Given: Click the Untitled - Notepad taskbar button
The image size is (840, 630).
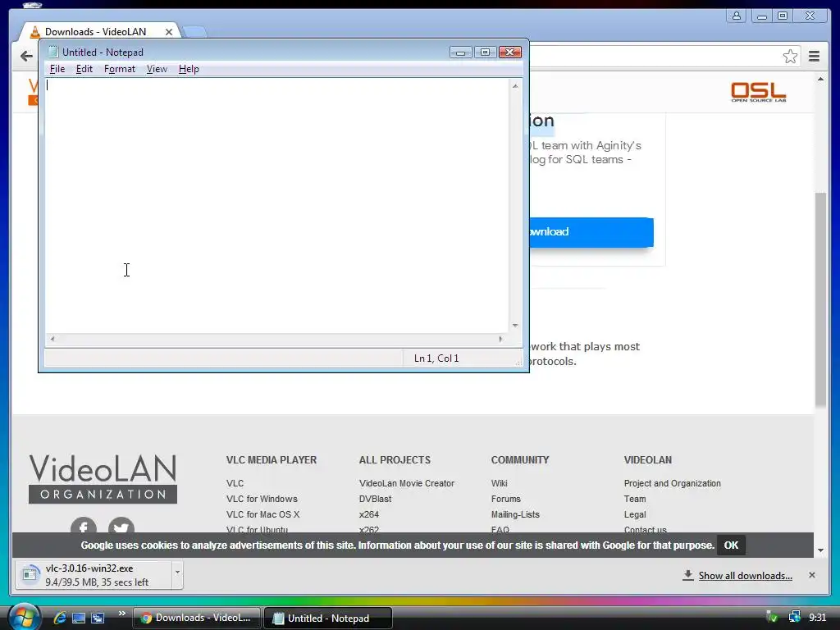Looking at the screenshot, I should [x=328, y=619].
